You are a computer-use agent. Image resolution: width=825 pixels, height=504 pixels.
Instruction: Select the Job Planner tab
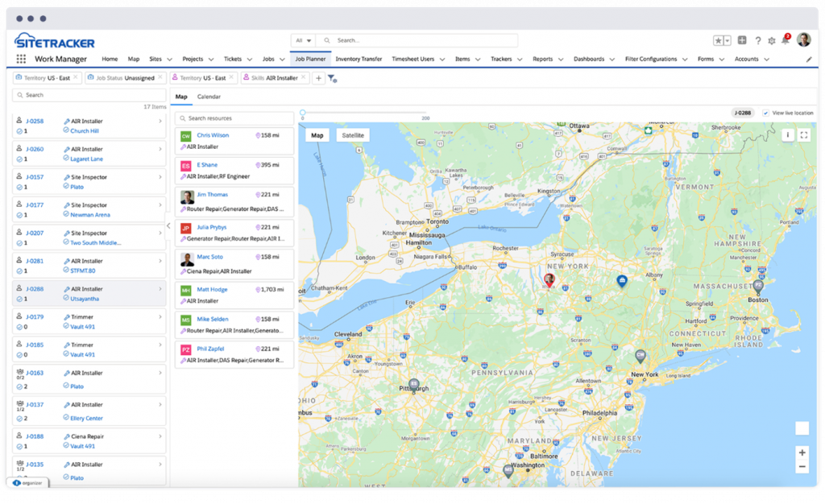click(x=310, y=59)
